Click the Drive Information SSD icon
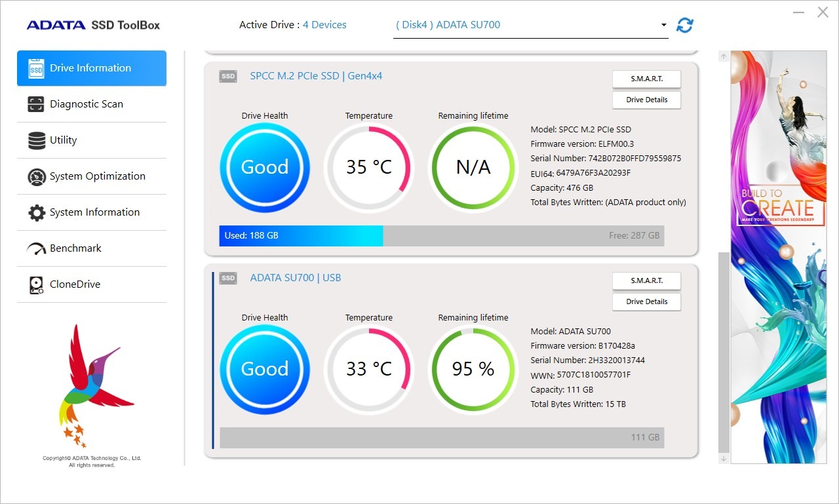 pyautogui.click(x=36, y=68)
